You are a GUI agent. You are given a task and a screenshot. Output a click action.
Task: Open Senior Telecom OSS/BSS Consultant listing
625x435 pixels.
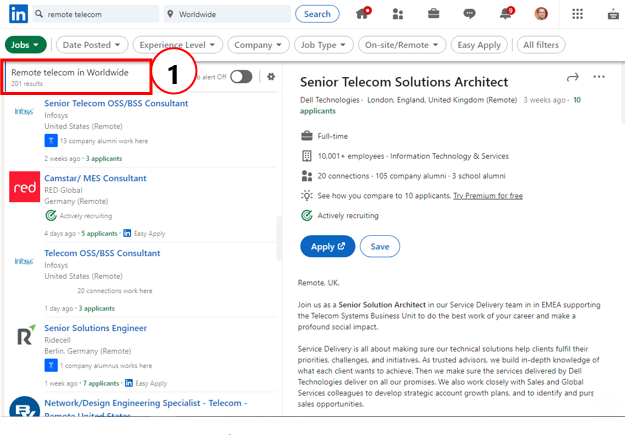[116, 103]
